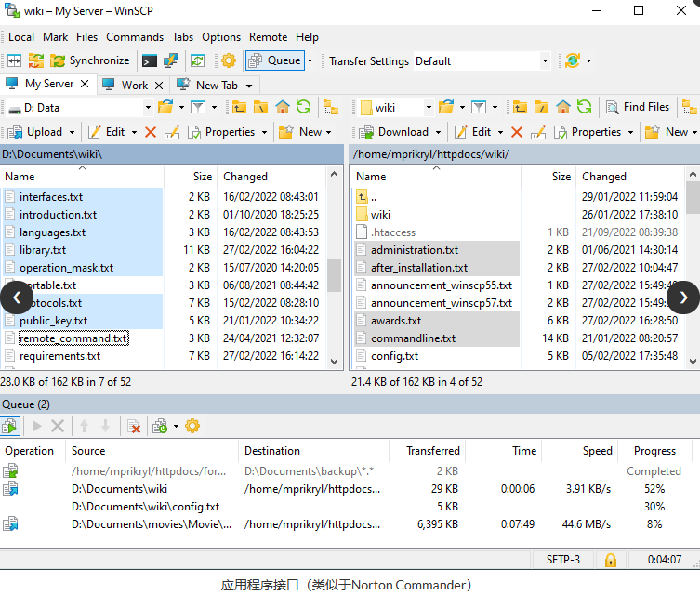Screen dimensions: 700x596
Task: Open the Mark menu
Action: click(56, 37)
